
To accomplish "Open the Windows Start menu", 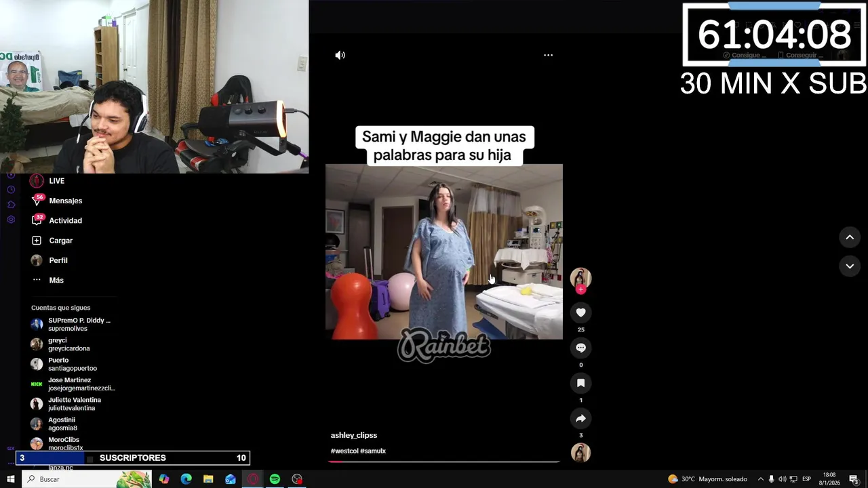I will pyautogui.click(x=10, y=479).
